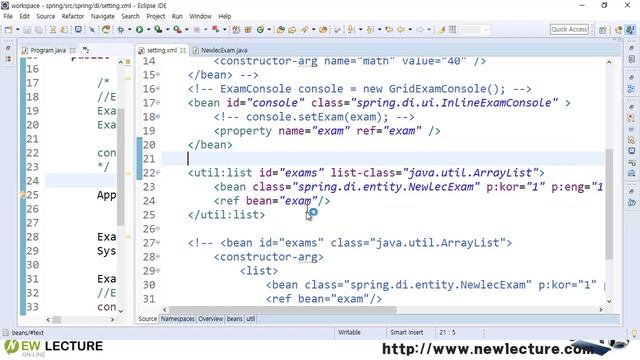Switch to the NewlecExam.java editor tab
The height and width of the screenshot is (360, 640).
224,50
